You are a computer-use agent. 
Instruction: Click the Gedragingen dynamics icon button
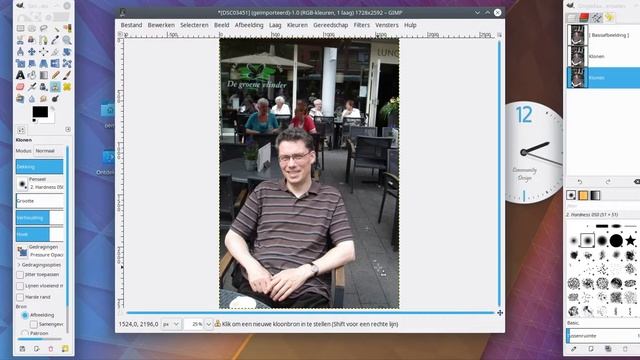(22, 252)
